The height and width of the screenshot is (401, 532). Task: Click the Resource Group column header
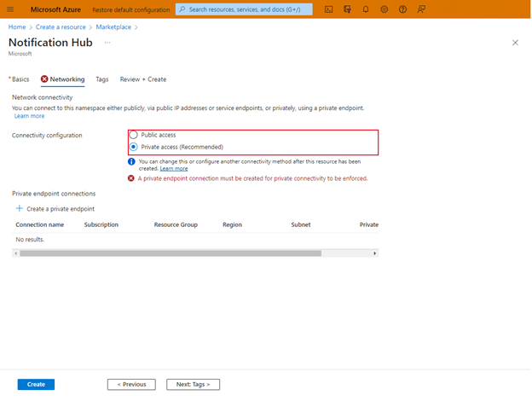tap(176, 224)
